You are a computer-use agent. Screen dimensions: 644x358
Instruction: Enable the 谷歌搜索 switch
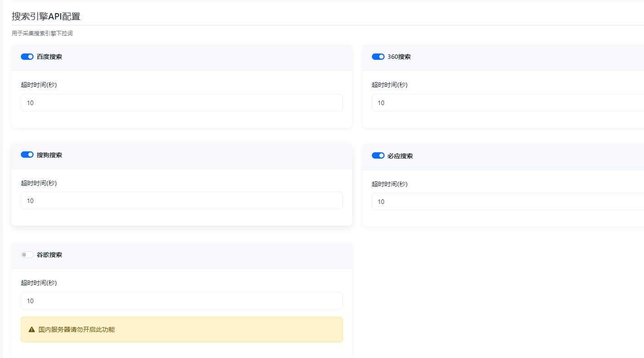27,255
